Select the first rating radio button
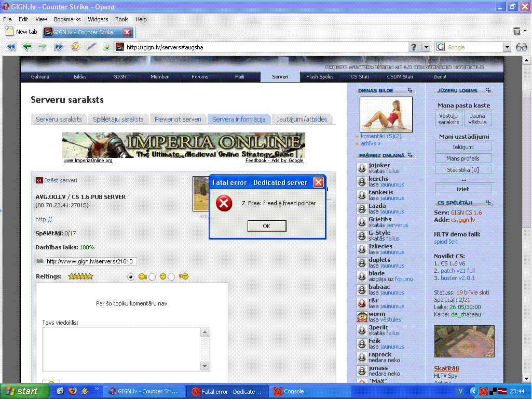The width and height of the screenshot is (532, 399). (x=131, y=277)
